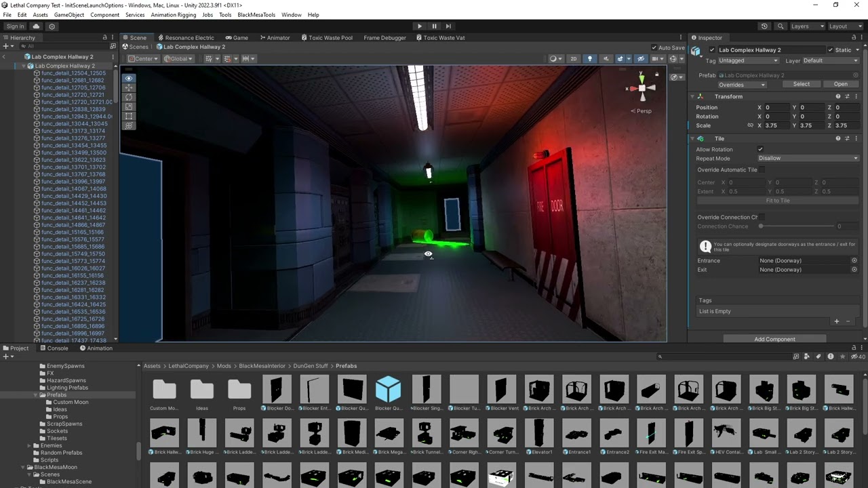Open the Repeat Mode dropdown showing Disallow

[808, 159]
